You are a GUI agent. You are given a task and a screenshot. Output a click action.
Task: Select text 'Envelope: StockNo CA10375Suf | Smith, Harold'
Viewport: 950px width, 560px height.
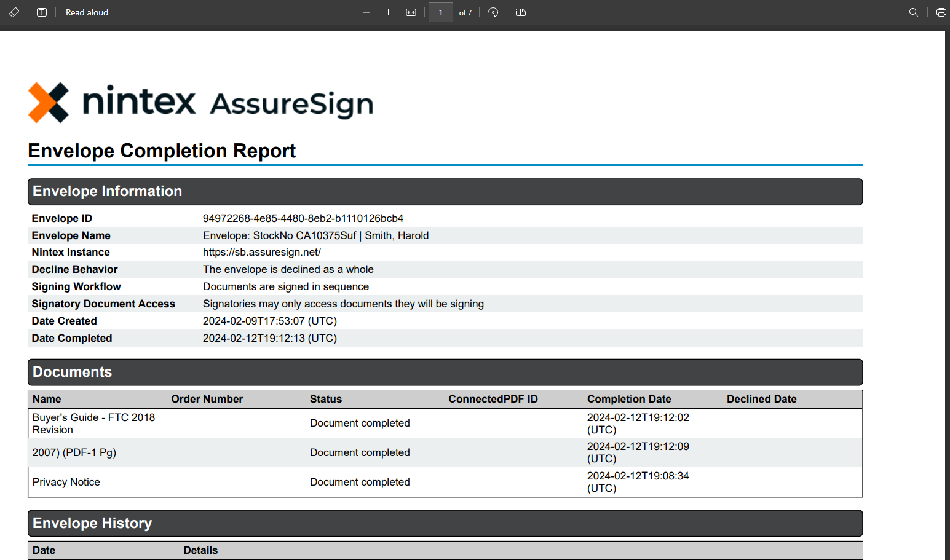(x=316, y=235)
